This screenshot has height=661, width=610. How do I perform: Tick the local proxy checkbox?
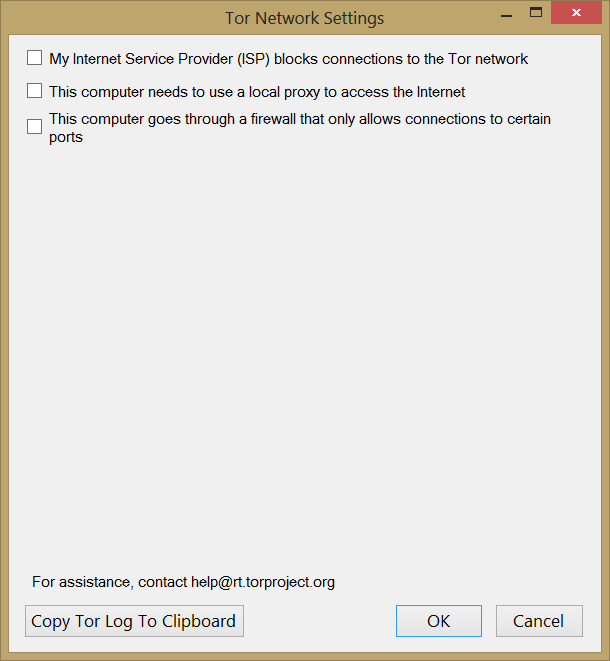click(x=35, y=91)
